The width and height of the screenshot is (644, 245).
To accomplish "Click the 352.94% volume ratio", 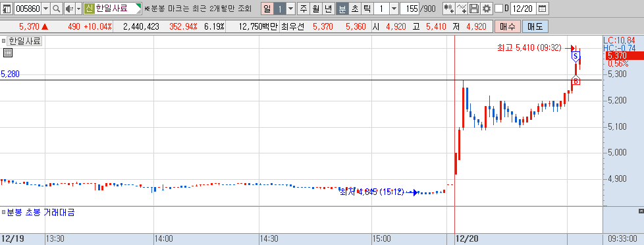I will click(183, 27).
